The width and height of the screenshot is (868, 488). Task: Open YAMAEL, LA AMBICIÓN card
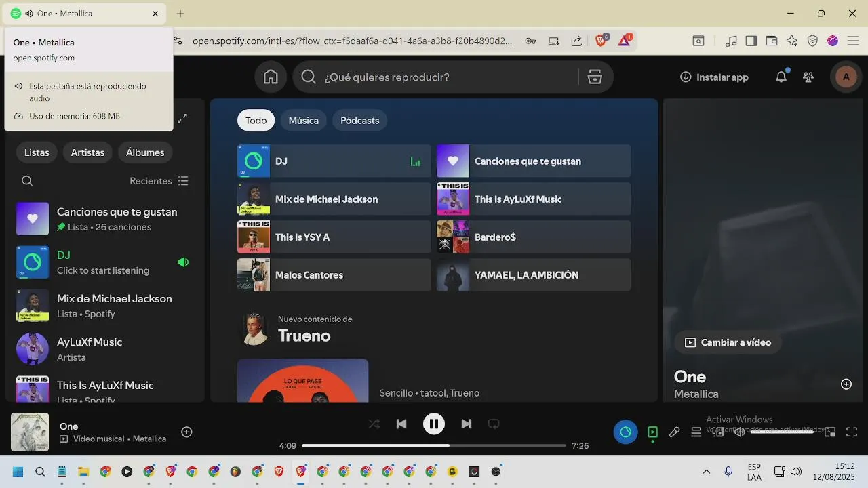pyautogui.click(x=534, y=275)
